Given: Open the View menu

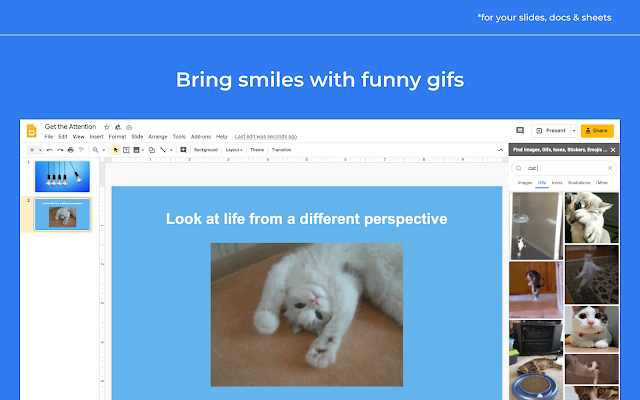Looking at the screenshot, I should point(78,137).
